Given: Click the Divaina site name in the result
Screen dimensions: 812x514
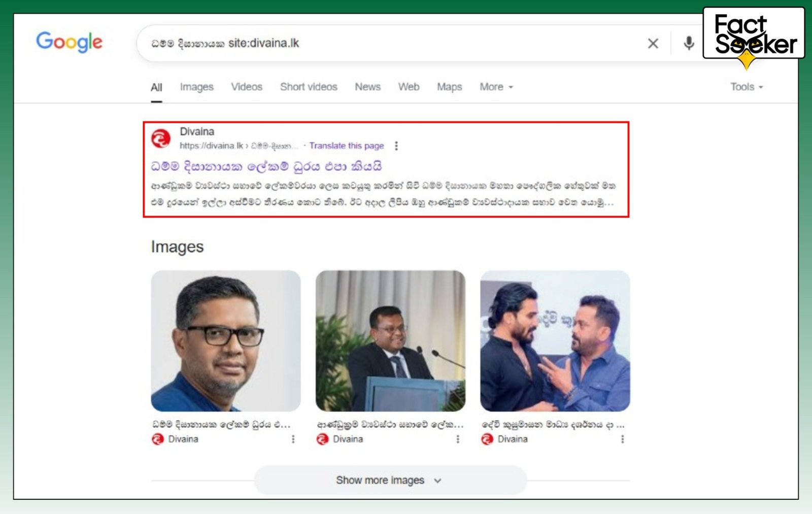Looking at the screenshot, I should click(197, 131).
